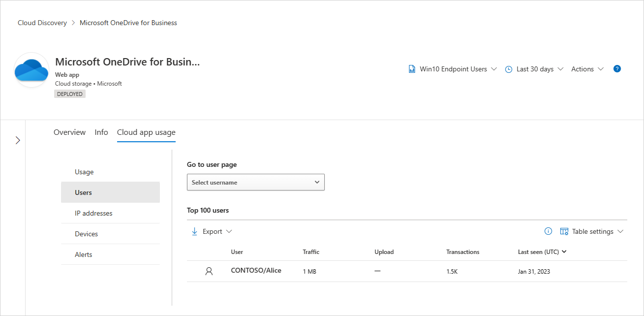The height and width of the screenshot is (316, 644).
Task: Switch to the Overview tab
Action: (x=69, y=132)
